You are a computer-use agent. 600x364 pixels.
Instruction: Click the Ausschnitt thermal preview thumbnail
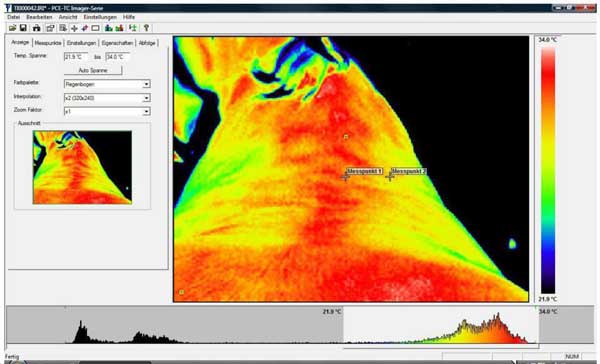tap(82, 167)
